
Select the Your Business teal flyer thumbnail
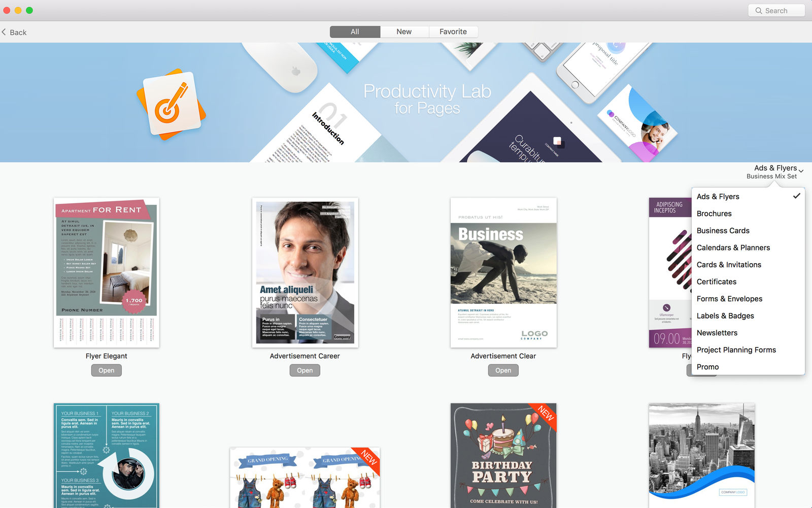[x=107, y=456]
